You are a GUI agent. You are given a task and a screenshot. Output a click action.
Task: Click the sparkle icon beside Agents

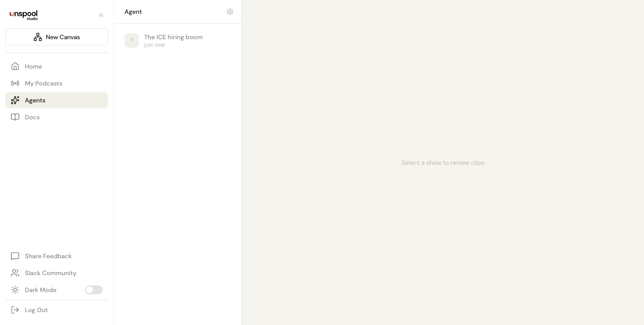[x=15, y=100]
